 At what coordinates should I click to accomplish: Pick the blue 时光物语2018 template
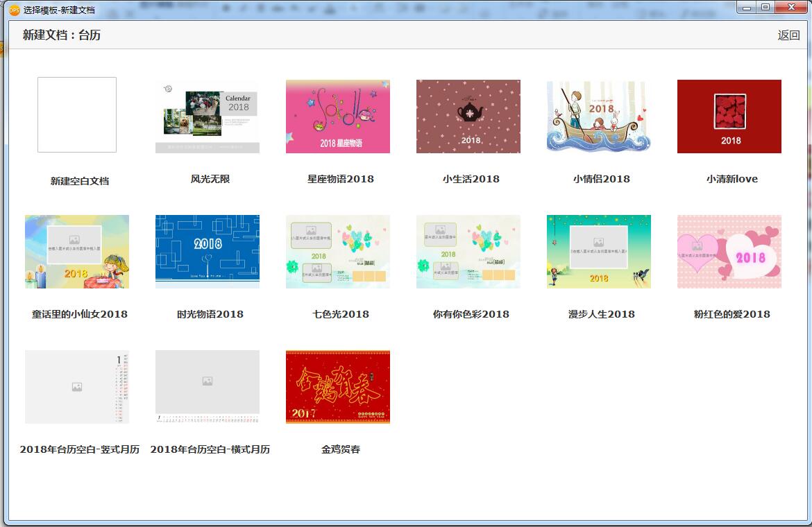pos(207,252)
